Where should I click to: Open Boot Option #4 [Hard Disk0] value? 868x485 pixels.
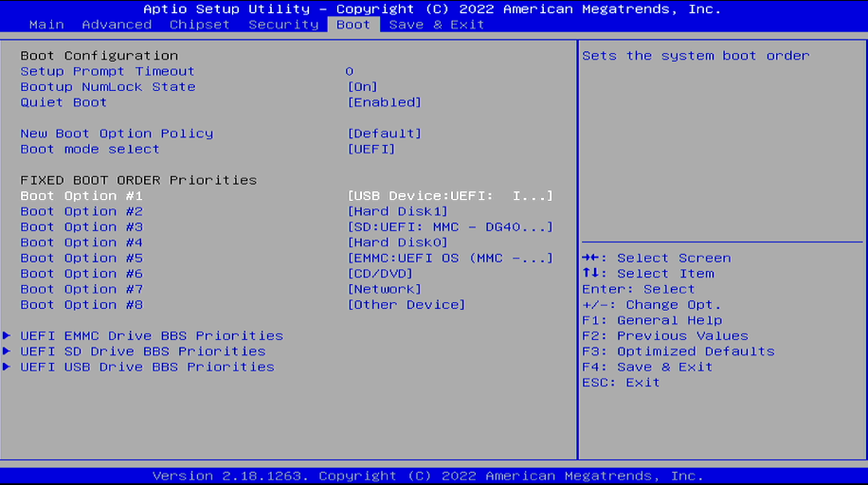[397, 242]
